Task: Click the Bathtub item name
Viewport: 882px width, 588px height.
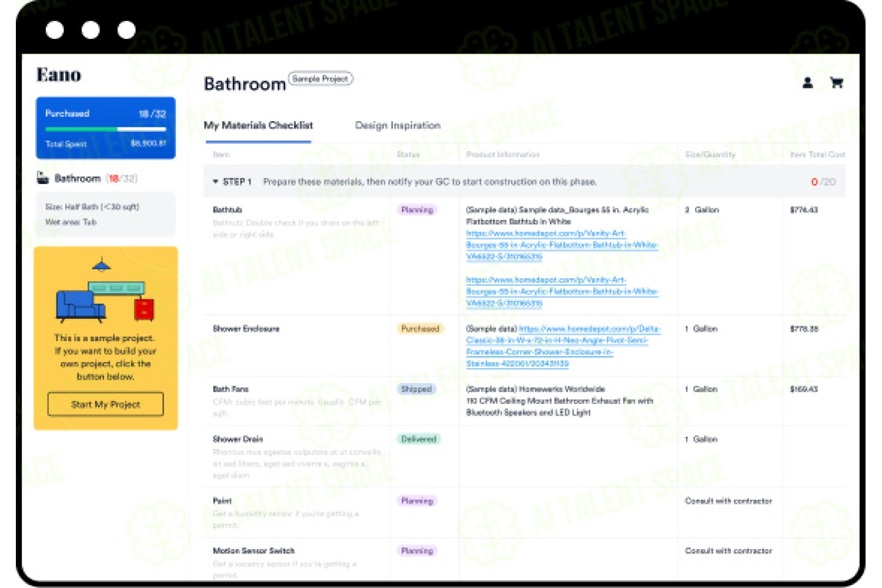Action: tap(227, 210)
